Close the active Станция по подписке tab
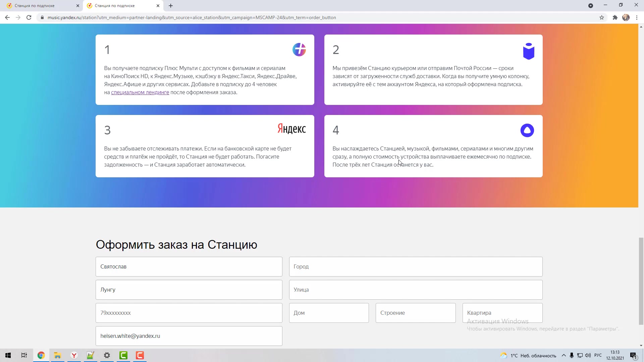 coord(158,6)
